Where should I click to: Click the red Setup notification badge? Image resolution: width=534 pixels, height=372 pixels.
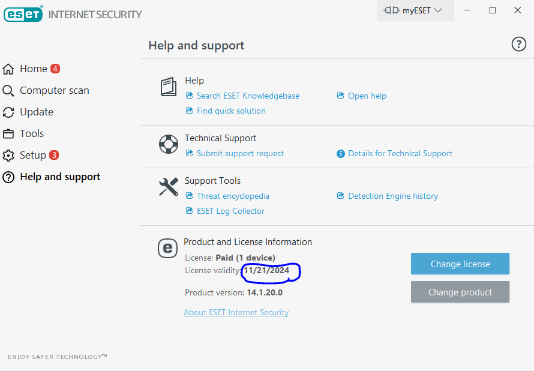coord(54,155)
